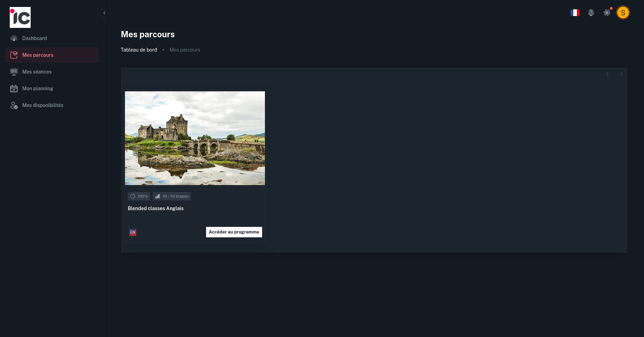Click the carousel left arrow
This screenshot has width=644, height=337.
click(x=607, y=74)
